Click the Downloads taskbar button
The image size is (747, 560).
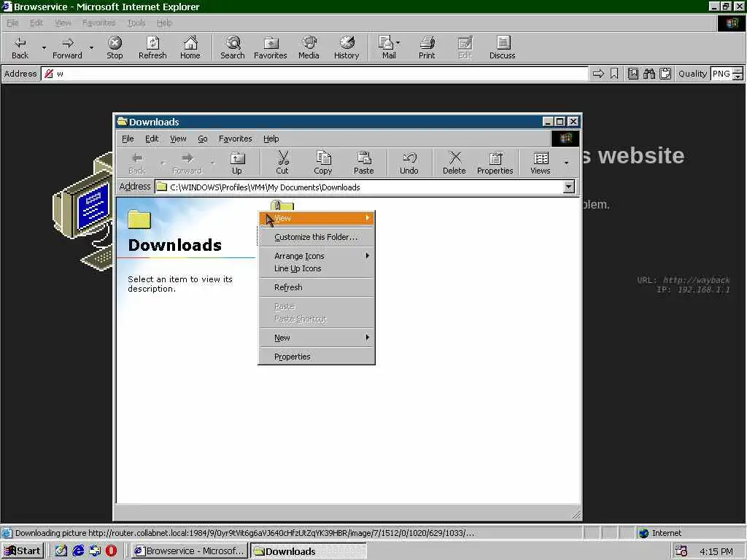point(309,551)
